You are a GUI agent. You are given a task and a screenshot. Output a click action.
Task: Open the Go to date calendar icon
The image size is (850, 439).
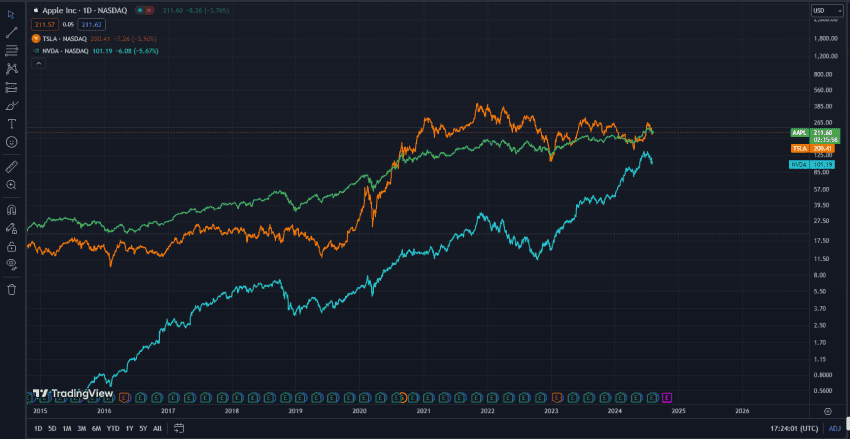(x=179, y=428)
